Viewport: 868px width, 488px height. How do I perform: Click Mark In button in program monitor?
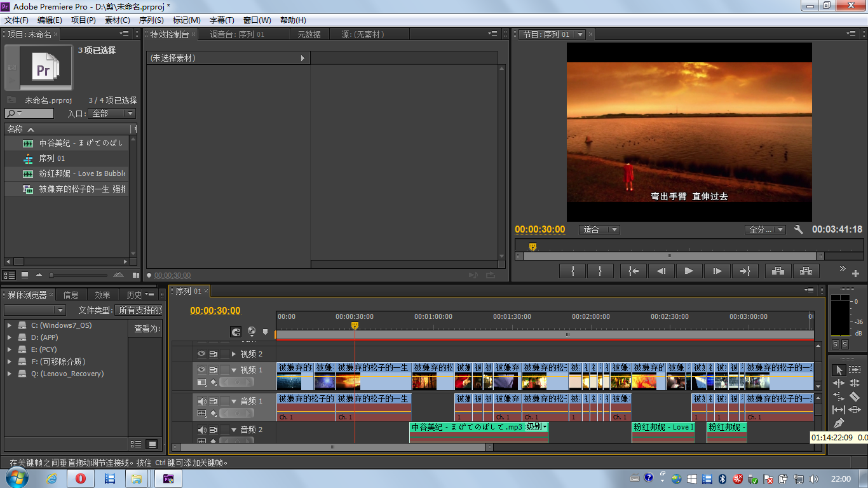click(x=573, y=271)
